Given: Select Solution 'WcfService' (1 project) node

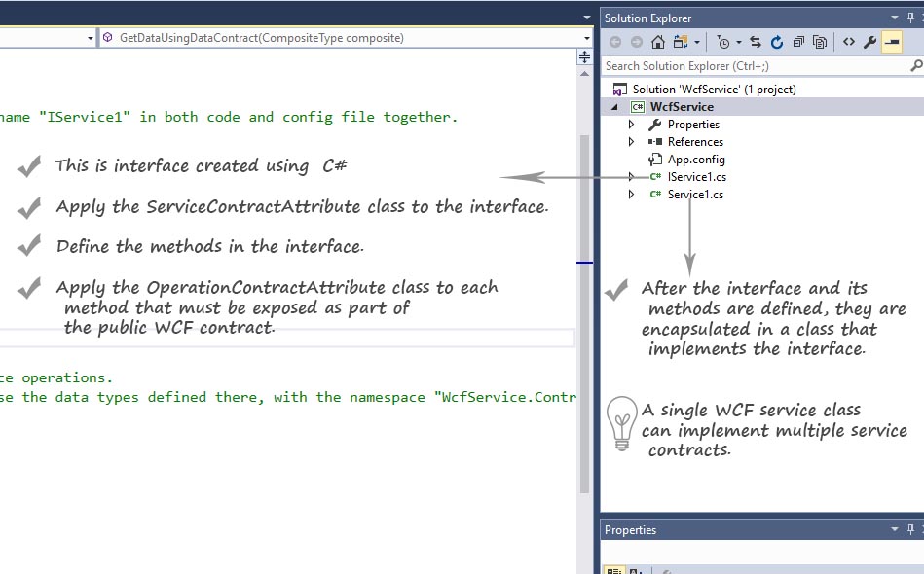Looking at the screenshot, I should 714,89.
